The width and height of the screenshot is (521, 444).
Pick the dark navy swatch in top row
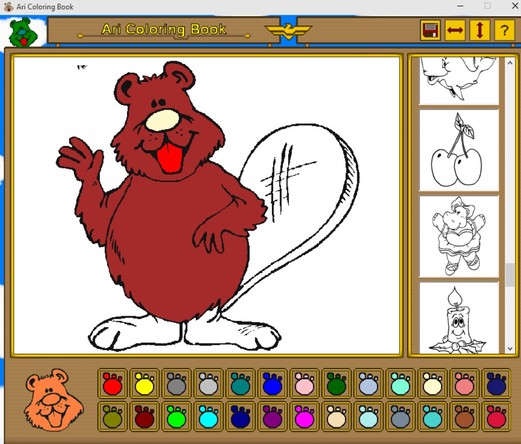click(x=496, y=383)
